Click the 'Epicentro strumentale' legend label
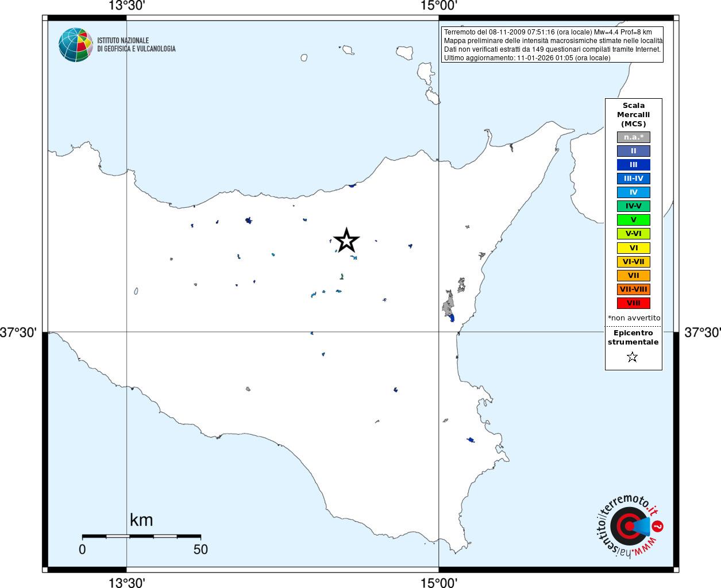This screenshot has height=588, width=721. pos(633,338)
